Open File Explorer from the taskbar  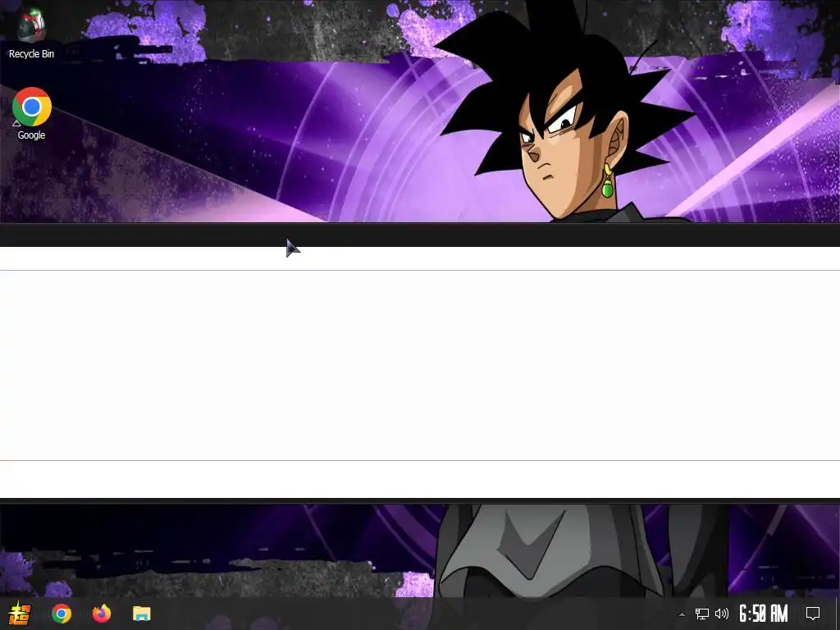(141, 614)
